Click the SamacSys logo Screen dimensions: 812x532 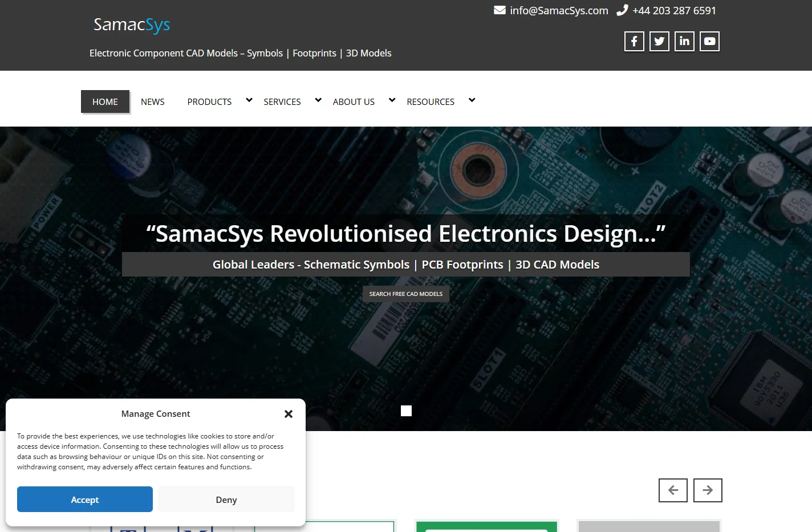pos(132,25)
